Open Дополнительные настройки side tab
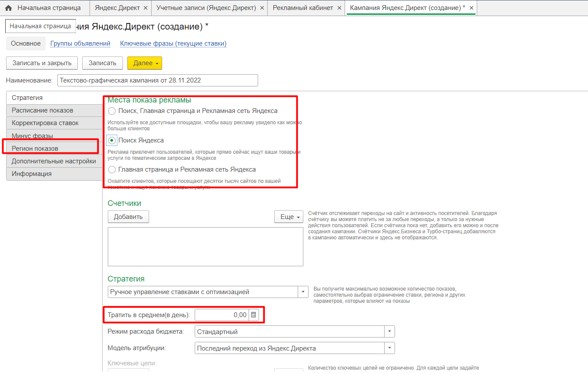The height and width of the screenshot is (374, 588). (x=54, y=161)
